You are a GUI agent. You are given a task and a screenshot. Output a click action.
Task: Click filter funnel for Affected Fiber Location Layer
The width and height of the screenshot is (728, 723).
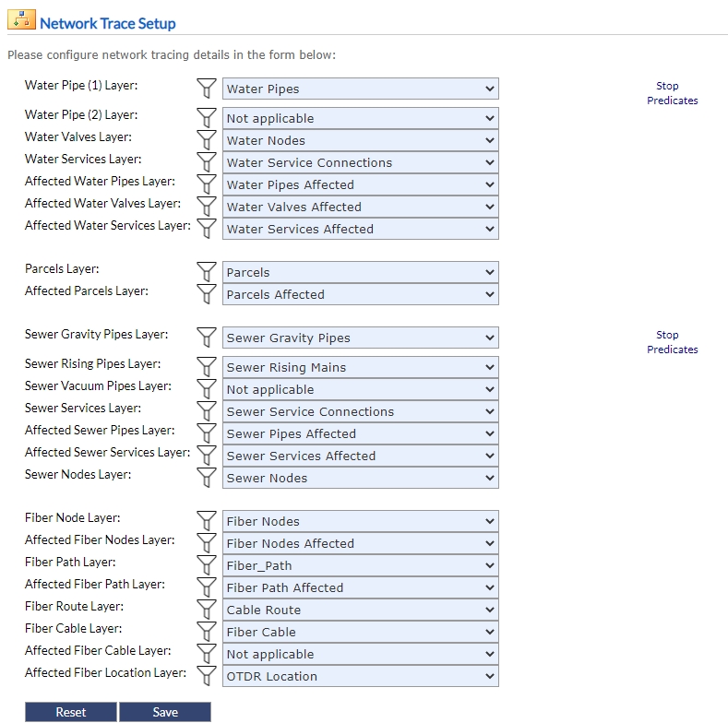click(x=208, y=677)
